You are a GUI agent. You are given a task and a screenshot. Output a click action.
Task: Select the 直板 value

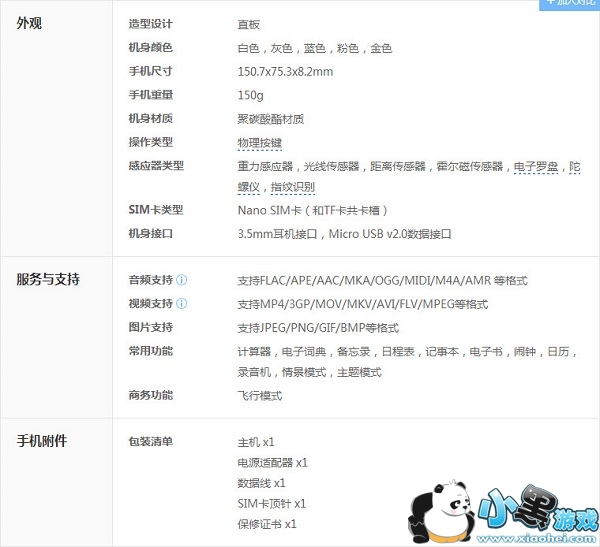tap(248, 24)
